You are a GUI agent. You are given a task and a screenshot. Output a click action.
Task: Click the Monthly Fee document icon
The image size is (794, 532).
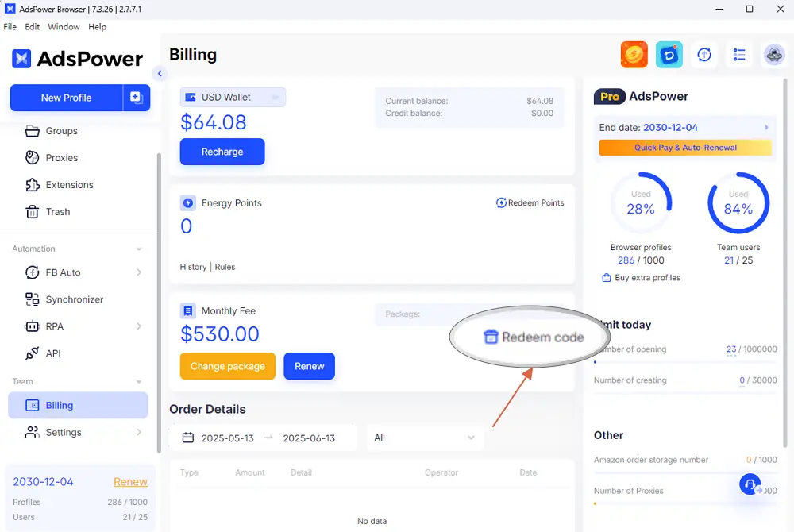coord(188,310)
